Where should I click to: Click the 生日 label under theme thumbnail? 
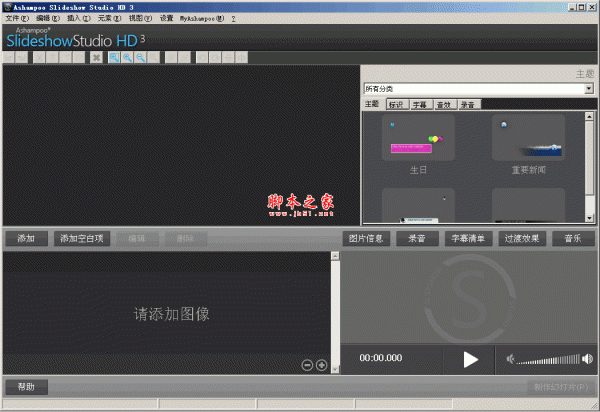[418, 170]
